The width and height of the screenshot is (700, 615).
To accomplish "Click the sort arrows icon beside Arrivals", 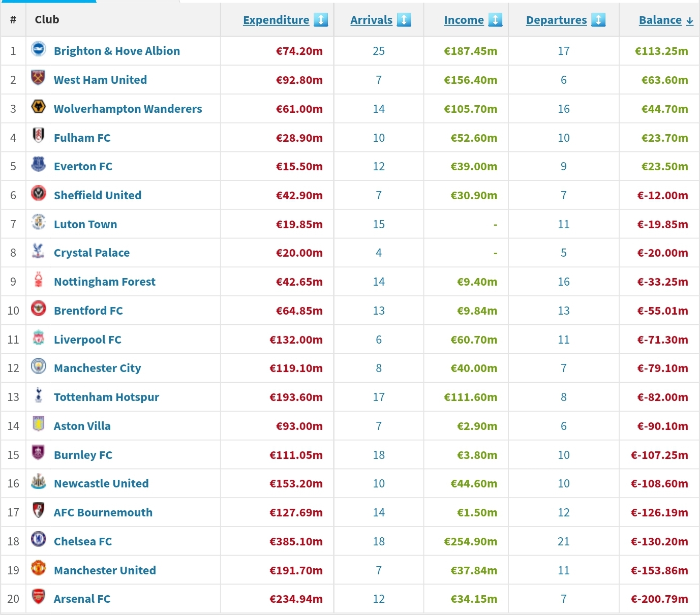I will click(x=404, y=20).
